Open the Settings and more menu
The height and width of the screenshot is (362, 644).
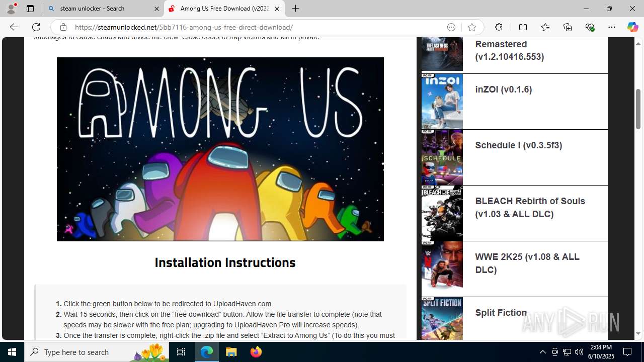click(x=612, y=27)
